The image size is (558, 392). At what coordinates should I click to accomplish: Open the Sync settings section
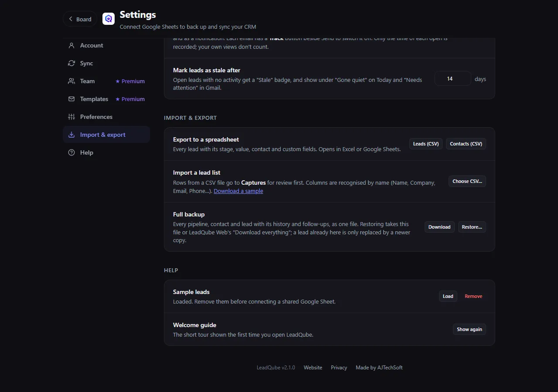click(x=106, y=63)
